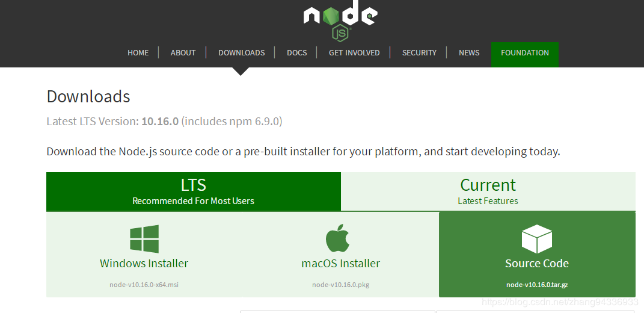The height and width of the screenshot is (313, 644).
Task: Click the Node.js logo
Action: coord(340,20)
